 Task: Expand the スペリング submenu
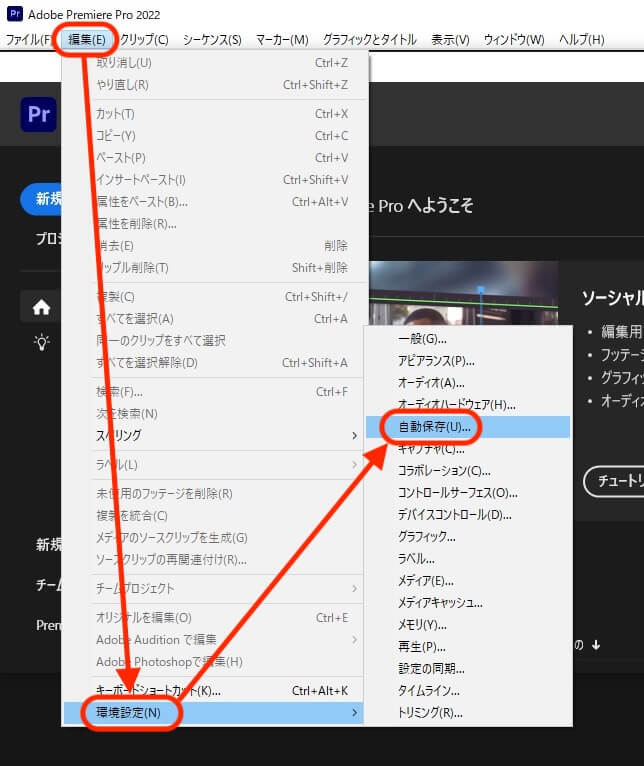coord(214,435)
